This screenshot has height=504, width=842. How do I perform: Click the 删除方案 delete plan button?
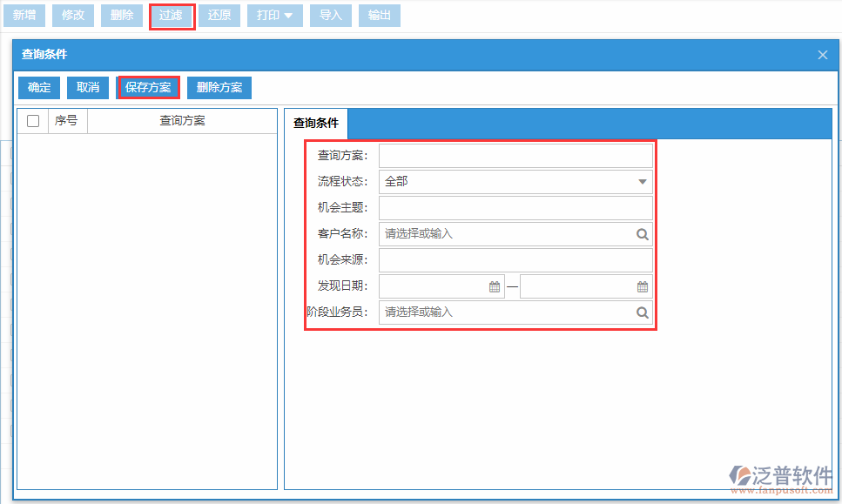pos(218,87)
